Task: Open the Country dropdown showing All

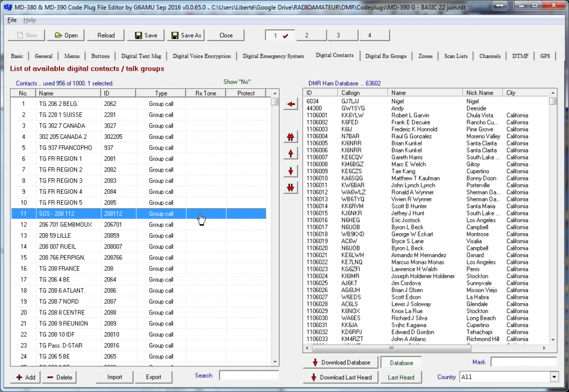Action: [x=508, y=376]
